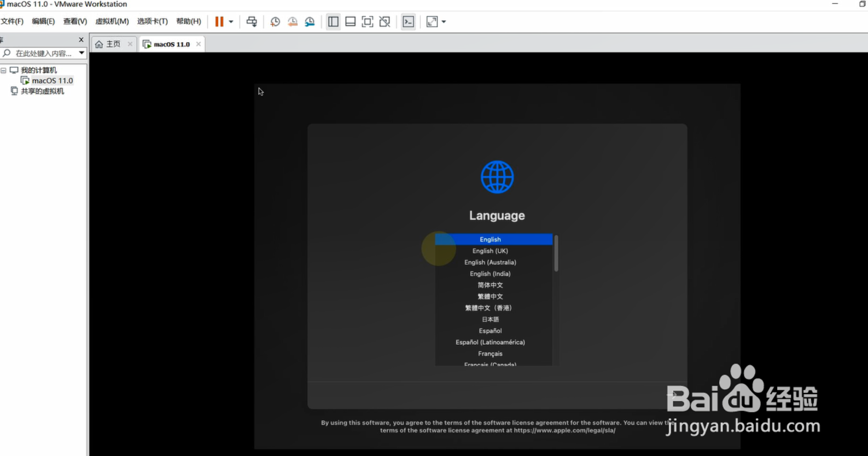Select 我的计算机 in the library
Image resolution: width=868 pixels, height=456 pixels.
pos(38,70)
